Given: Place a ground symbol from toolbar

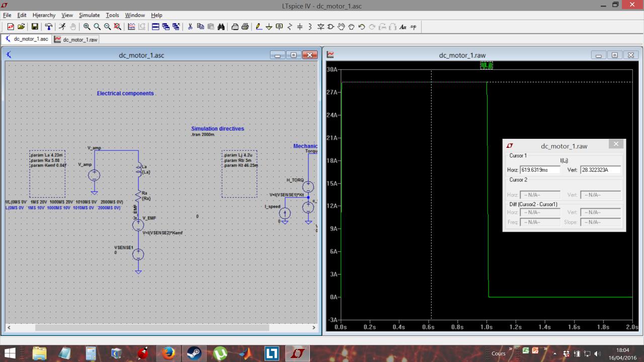Looking at the screenshot, I should pyautogui.click(x=269, y=27).
